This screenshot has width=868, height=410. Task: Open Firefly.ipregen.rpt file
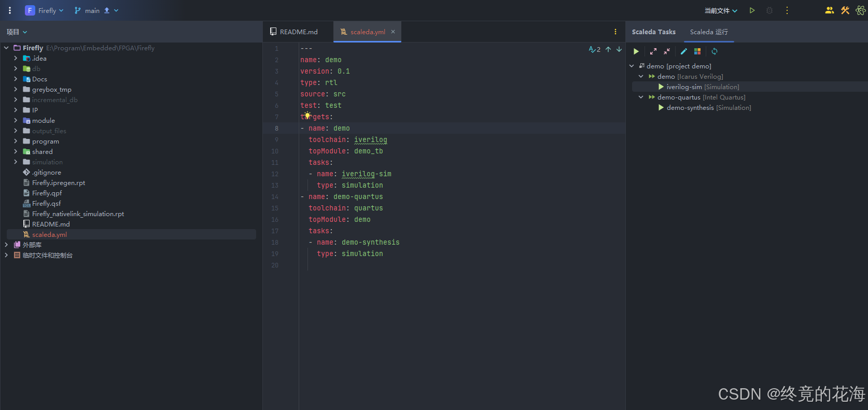(x=59, y=182)
